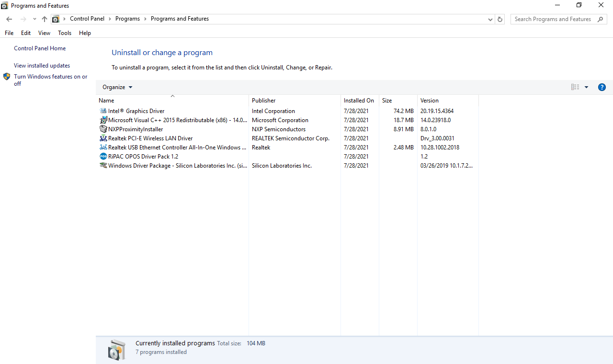Click the NXPProximityInstaller program icon

click(103, 129)
